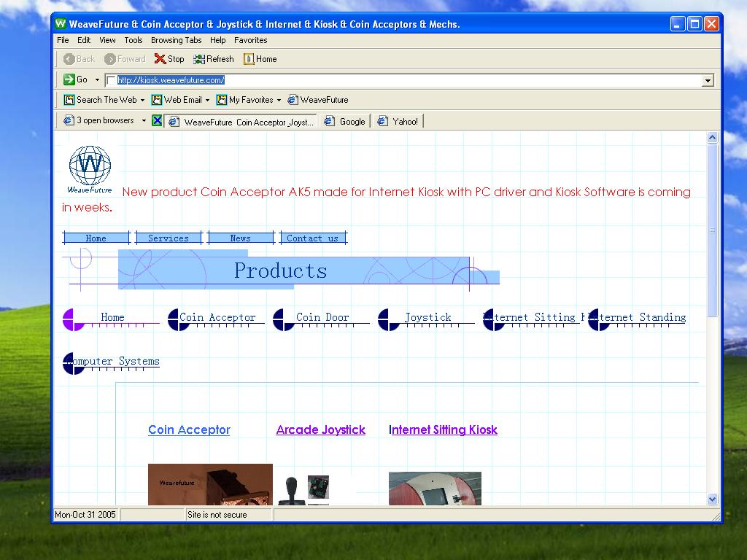Open the File menu
Image resolution: width=747 pixels, height=560 pixels.
point(63,40)
